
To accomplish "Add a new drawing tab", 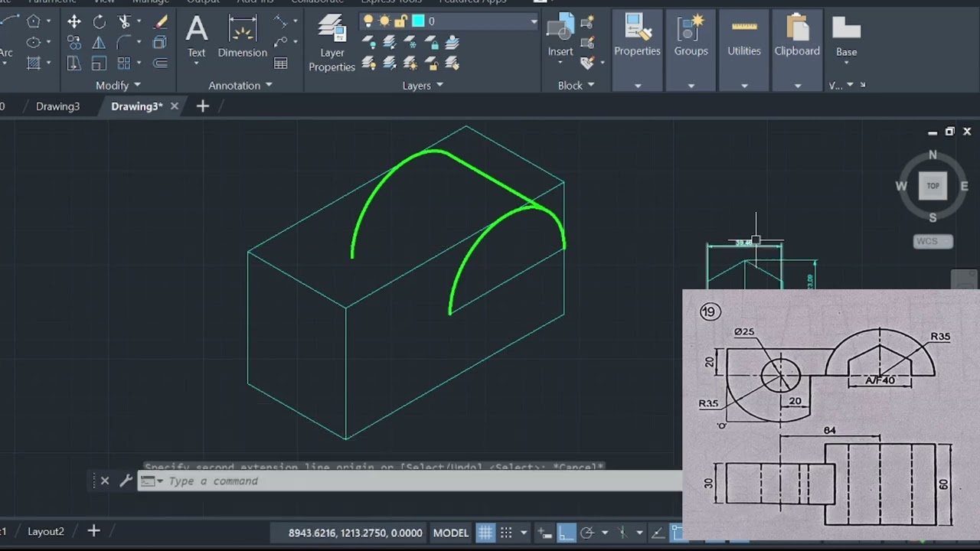I will pyautogui.click(x=202, y=106).
